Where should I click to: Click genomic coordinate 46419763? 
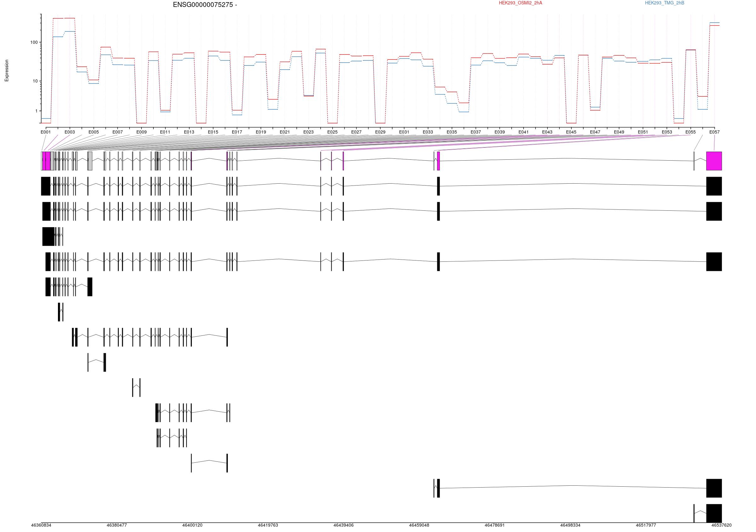click(x=268, y=525)
